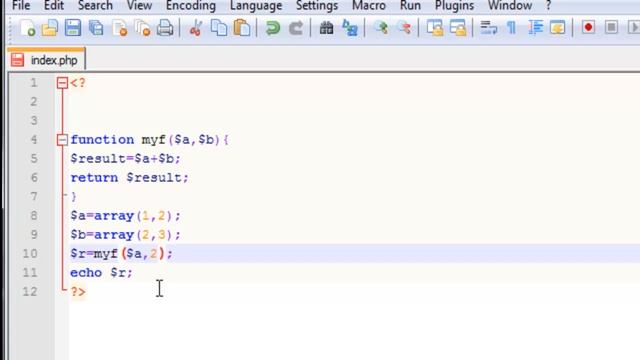Open the Run menu
640x360 pixels.
[410, 6]
